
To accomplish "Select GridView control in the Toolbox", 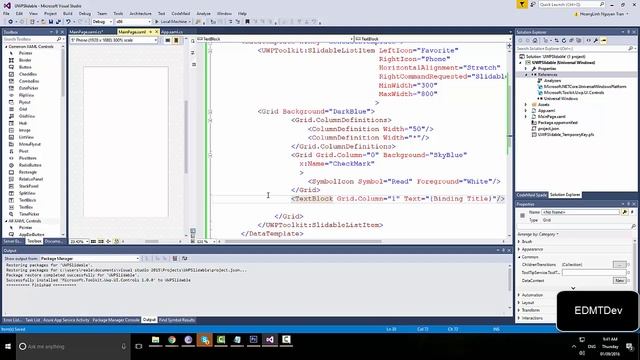I will point(27,116).
